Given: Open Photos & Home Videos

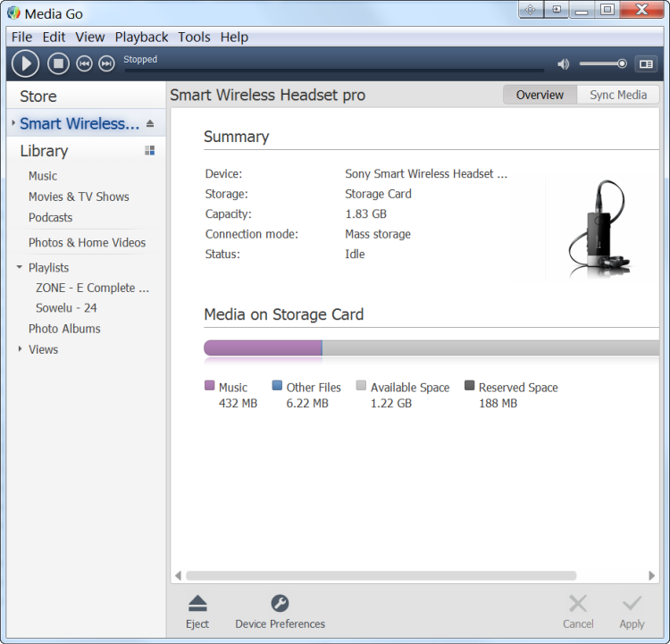Looking at the screenshot, I should click(x=88, y=242).
